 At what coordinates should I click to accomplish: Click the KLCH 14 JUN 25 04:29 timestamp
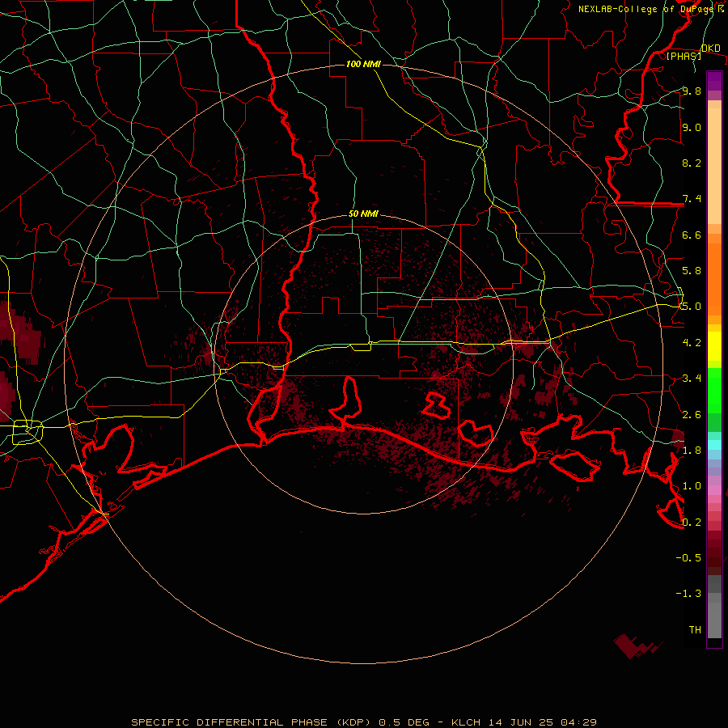523,722
